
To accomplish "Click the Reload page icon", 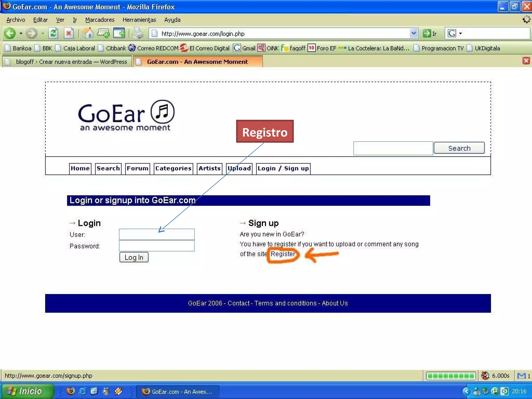I will pos(53,34).
